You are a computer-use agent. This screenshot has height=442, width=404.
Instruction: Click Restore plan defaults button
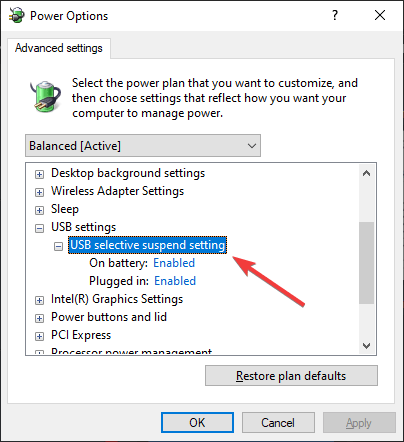click(x=291, y=376)
